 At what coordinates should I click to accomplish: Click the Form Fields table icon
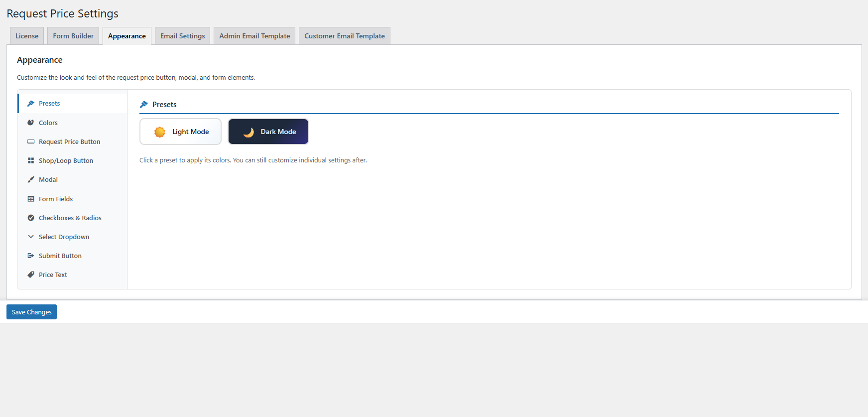[x=31, y=199]
